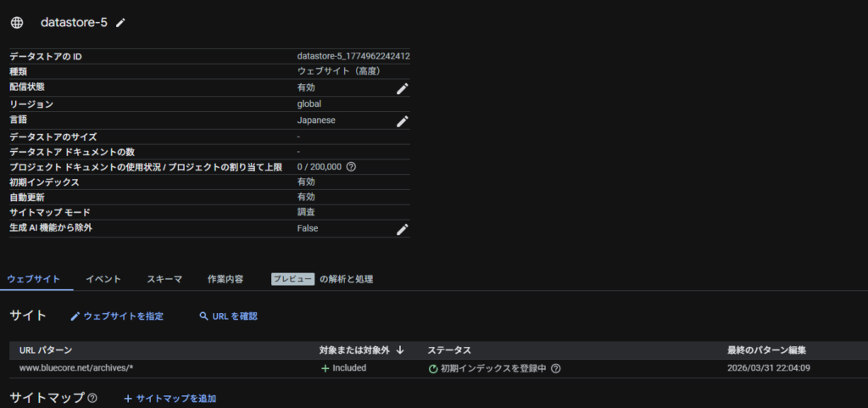The height and width of the screenshot is (408, 868).
Task: Switch to the イベント tab
Action: (x=103, y=279)
